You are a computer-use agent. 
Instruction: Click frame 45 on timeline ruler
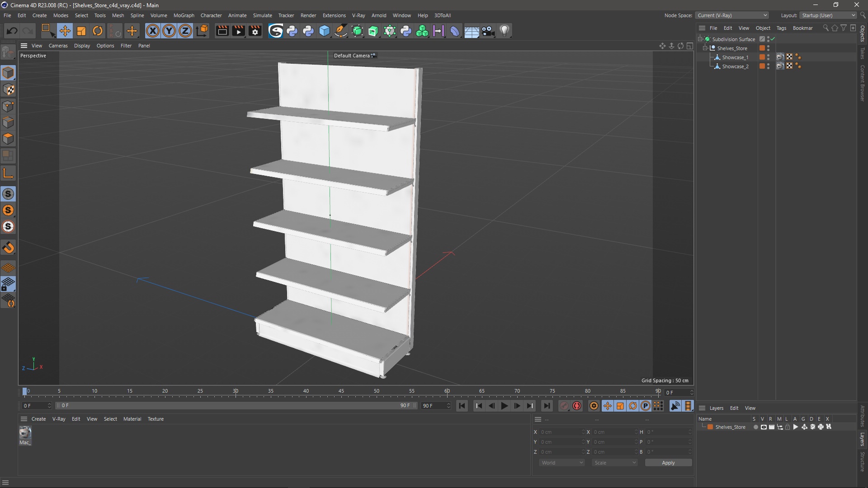341,391
